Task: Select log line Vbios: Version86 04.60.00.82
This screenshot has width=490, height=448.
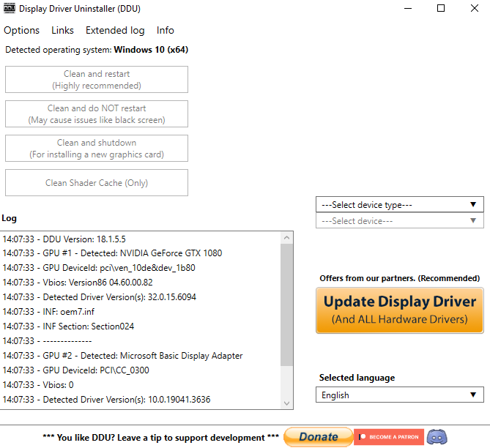Action: click(x=78, y=283)
